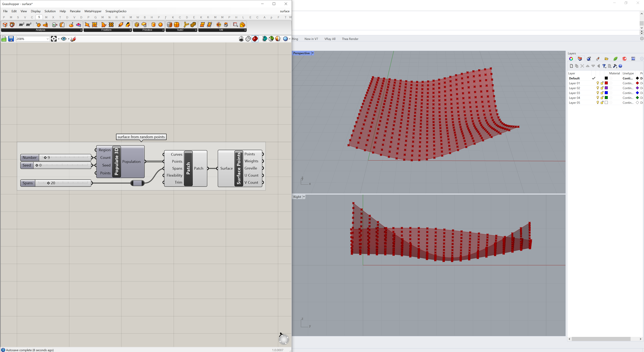Click the hammer tools icon in Layers
The height and width of the screenshot is (352, 644).
click(615, 66)
